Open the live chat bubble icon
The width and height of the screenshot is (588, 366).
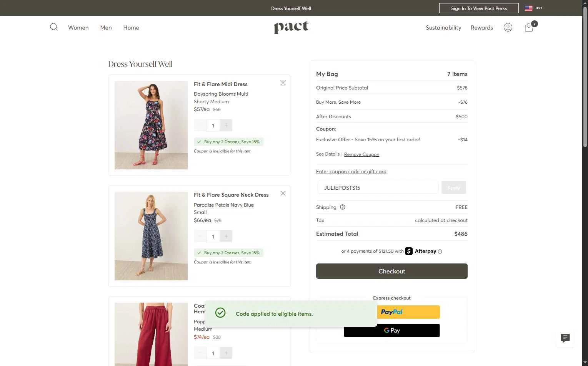pos(565,338)
